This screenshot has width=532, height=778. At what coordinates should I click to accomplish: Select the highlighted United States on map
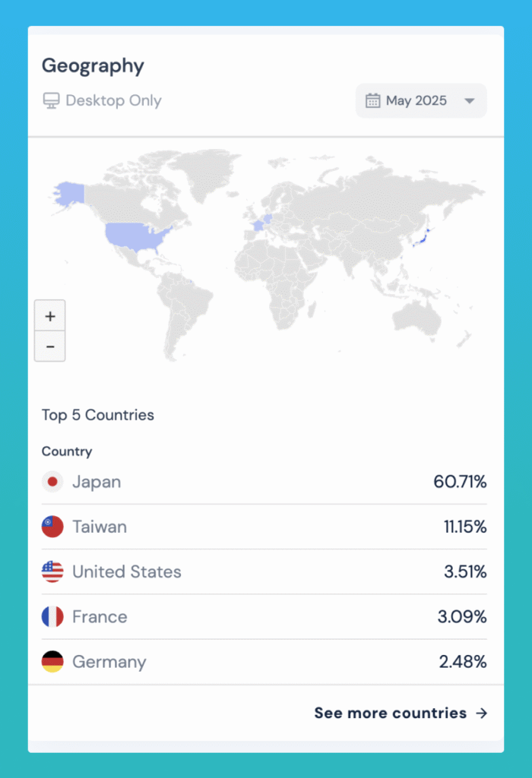(137, 236)
